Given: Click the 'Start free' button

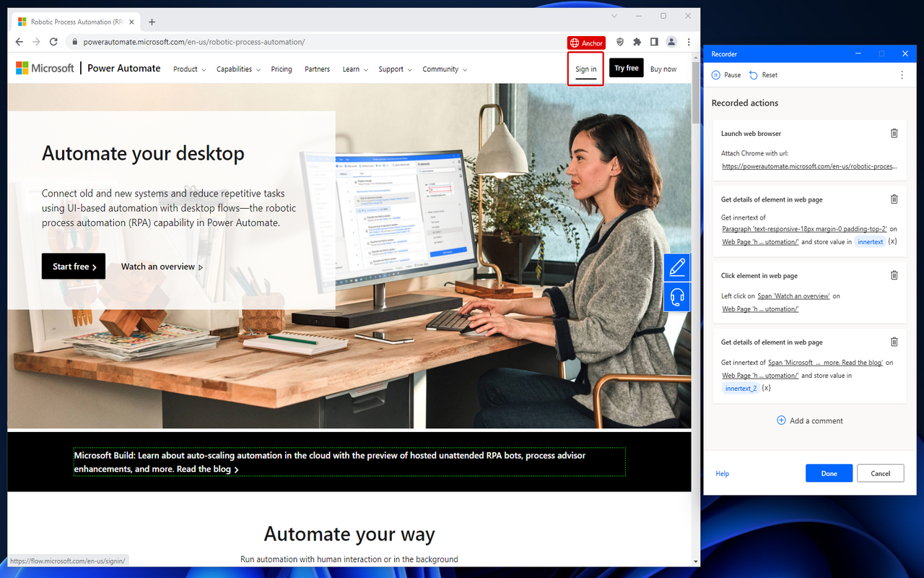Looking at the screenshot, I should [x=73, y=266].
